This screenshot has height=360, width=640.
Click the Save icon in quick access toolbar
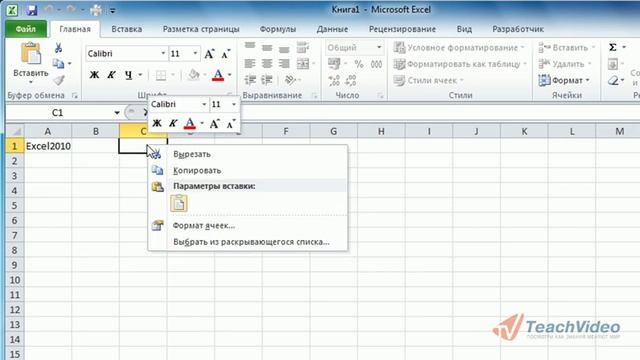pos(31,10)
